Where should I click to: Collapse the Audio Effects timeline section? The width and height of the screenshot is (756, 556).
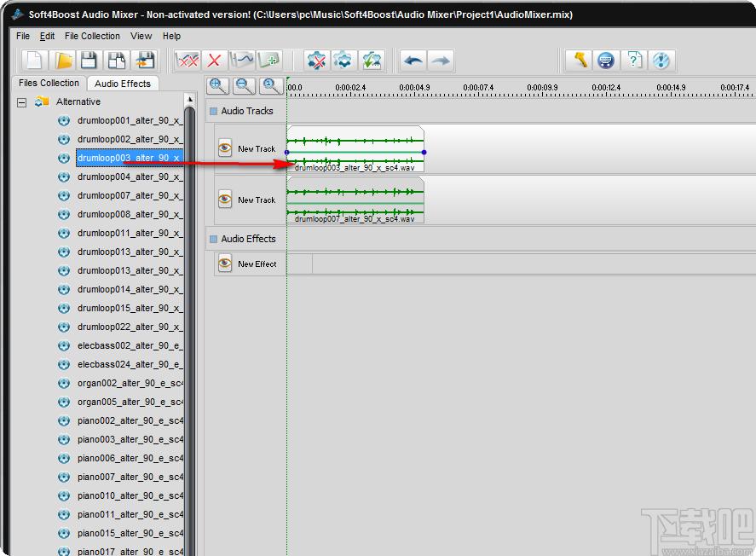click(x=213, y=239)
